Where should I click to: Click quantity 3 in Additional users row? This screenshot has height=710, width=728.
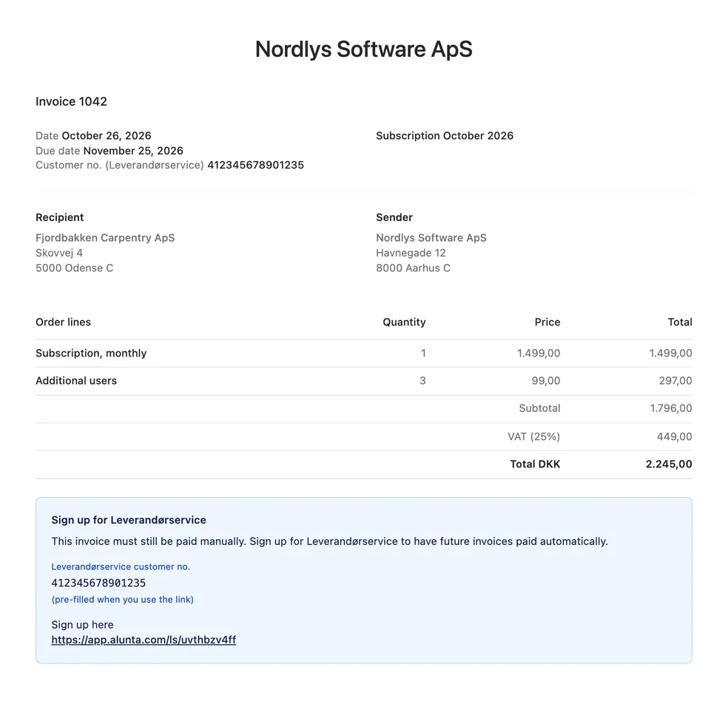click(x=422, y=381)
